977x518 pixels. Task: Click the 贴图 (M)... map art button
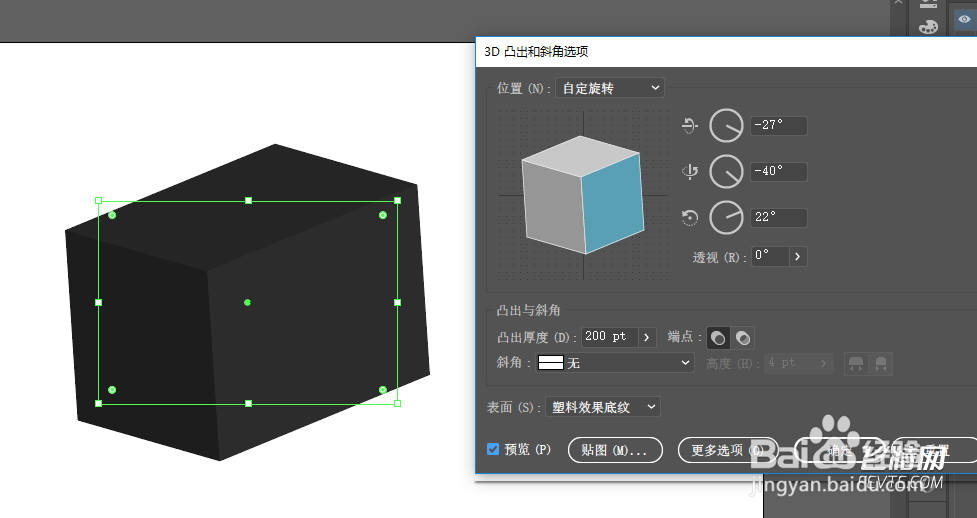pos(615,450)
